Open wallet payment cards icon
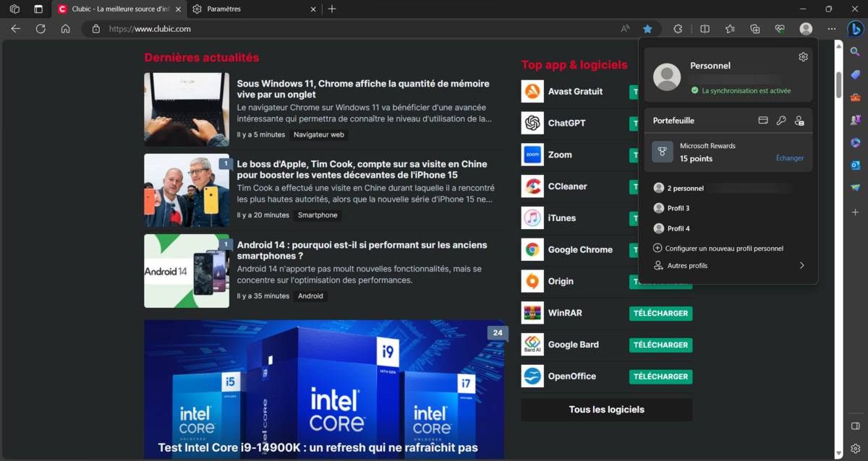 pos(763,121)
